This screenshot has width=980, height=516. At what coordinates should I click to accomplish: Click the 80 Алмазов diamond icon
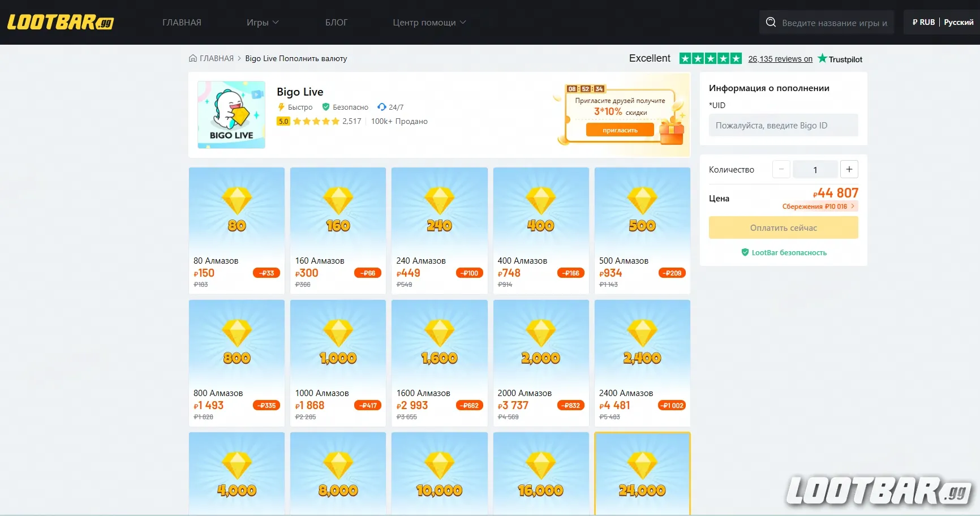click(x=237, y=201)
